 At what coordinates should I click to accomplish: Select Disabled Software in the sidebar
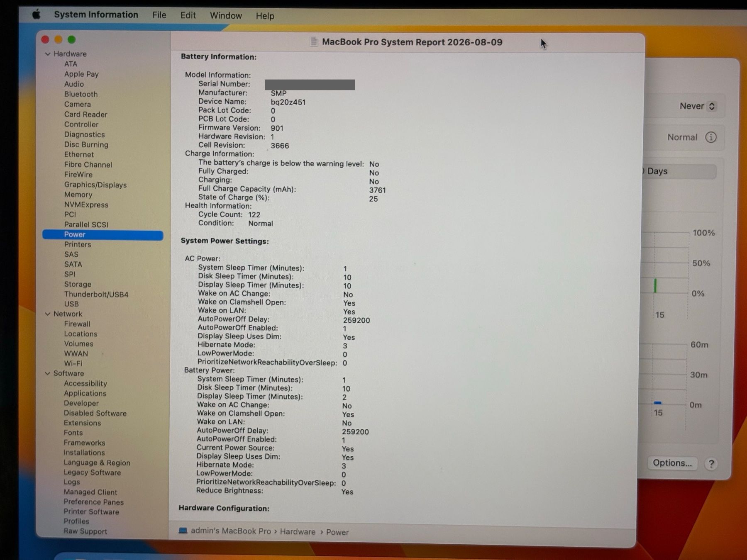pos(95,413)
